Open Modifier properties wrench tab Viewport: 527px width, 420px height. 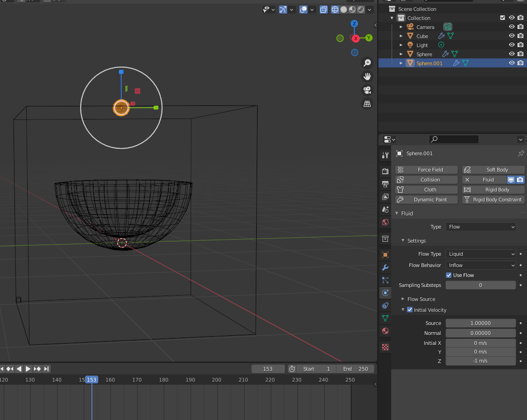click(385, 267)
